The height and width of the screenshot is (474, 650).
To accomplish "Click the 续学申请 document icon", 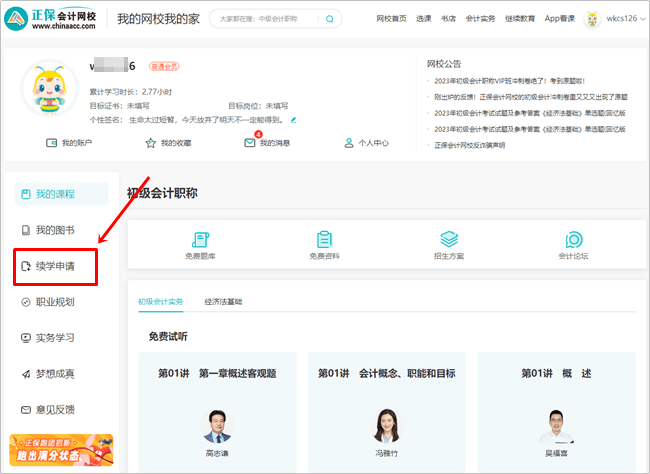I will tap(26, 266).
